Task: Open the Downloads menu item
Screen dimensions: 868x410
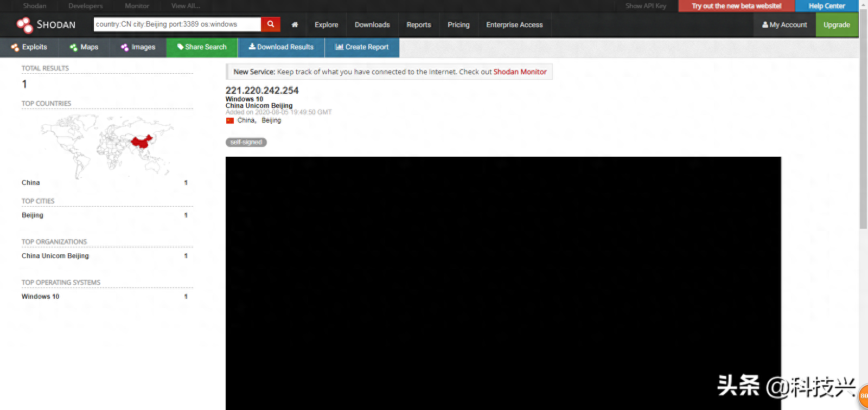Action: (x=372, y=25)
